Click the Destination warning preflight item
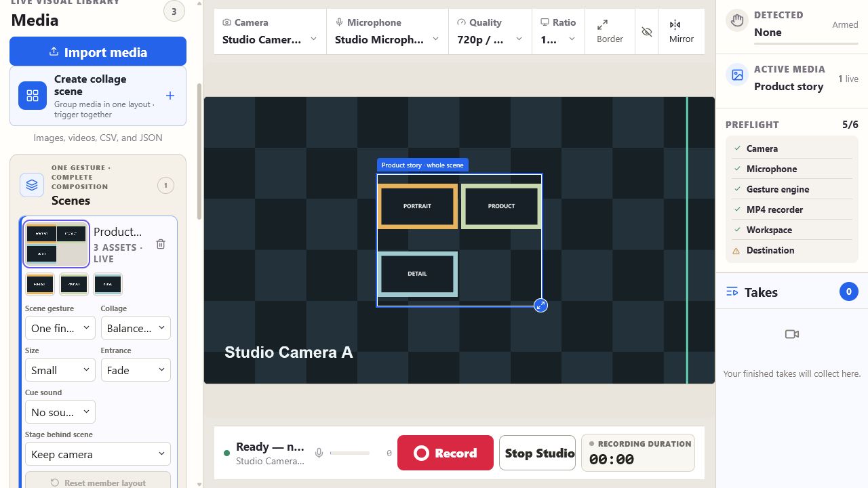Screen dimensions: 868x488 pyautogui.click(x=792, y=250)
